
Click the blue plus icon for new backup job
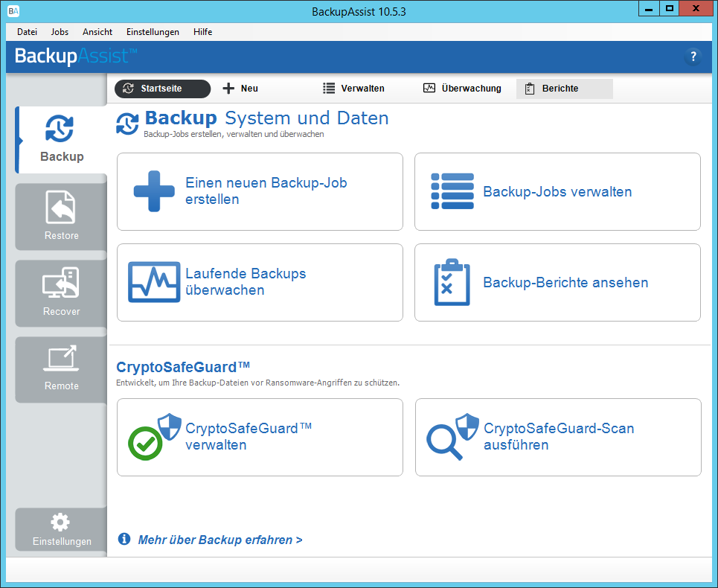(154, 191)
